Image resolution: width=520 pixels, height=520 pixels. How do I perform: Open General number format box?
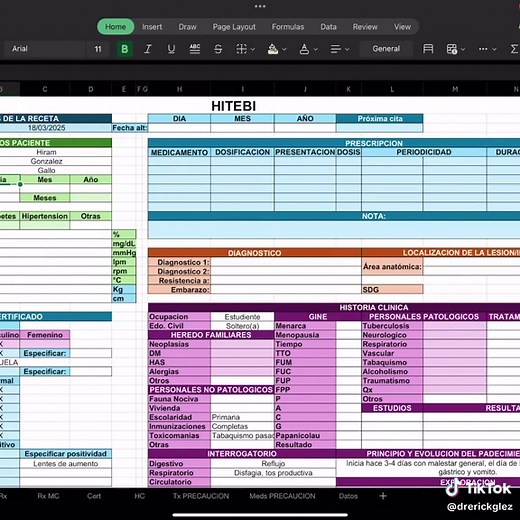pos(386,49)
